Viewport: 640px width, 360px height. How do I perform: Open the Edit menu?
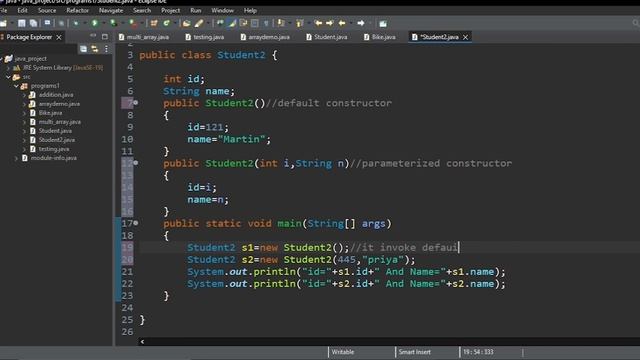(22, 10)
